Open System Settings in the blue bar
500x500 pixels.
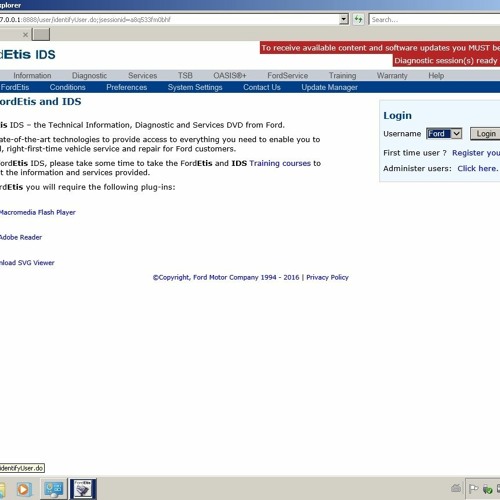(195, 87)
